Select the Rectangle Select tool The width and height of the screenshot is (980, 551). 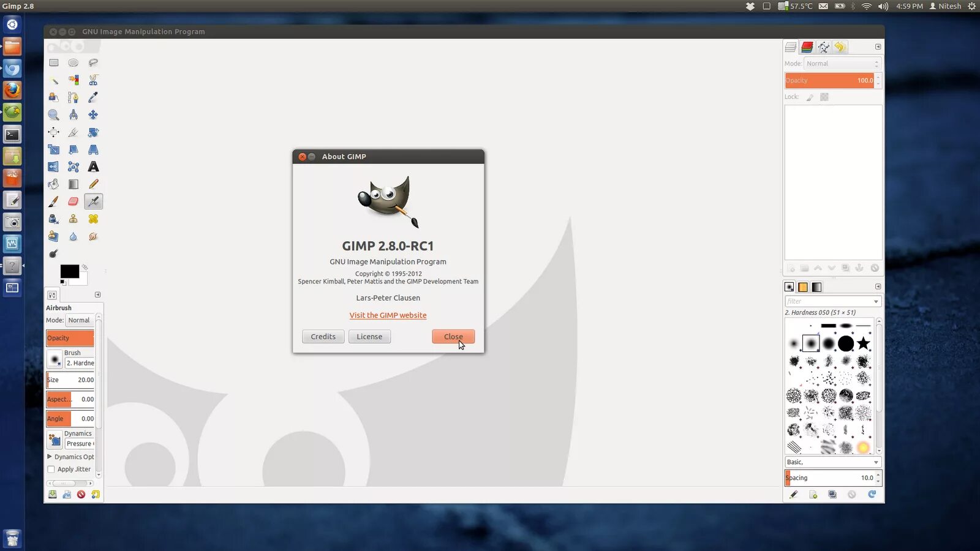click(54, 62)
